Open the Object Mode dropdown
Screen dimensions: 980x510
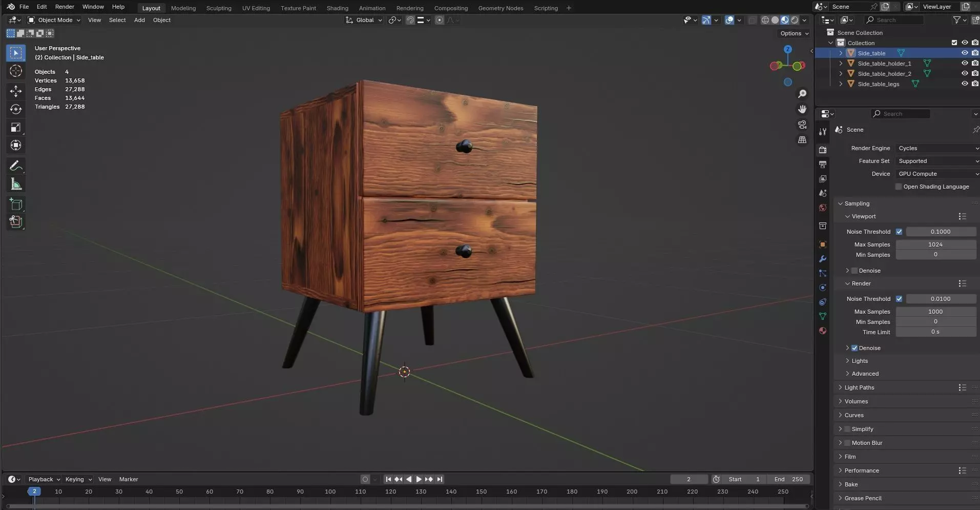click(54, 20)
